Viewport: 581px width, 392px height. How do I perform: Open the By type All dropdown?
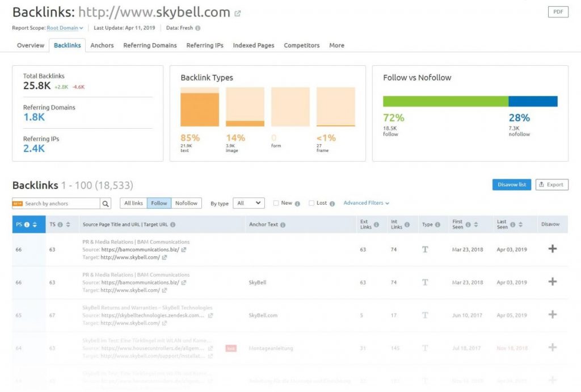tap(249, 203)
